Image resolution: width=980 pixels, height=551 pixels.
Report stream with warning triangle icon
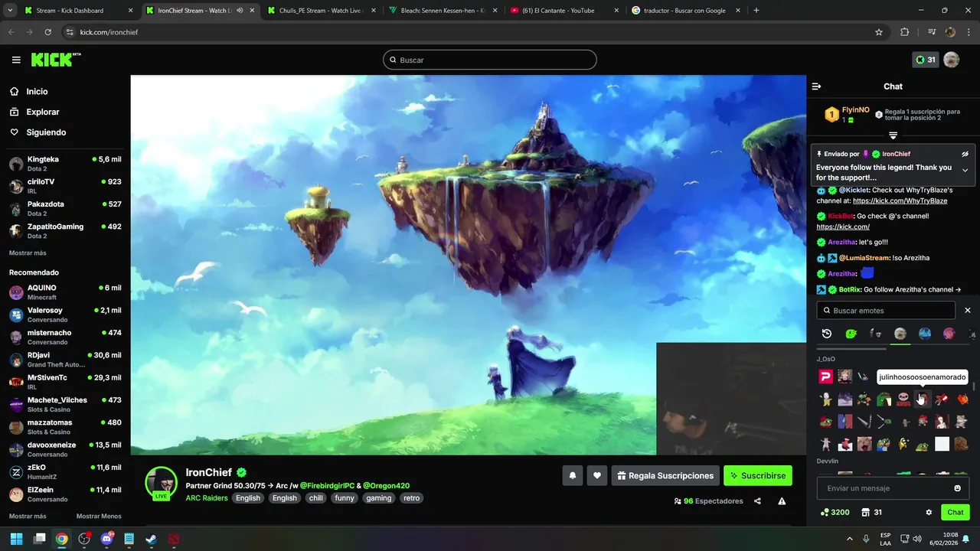point(782,501)
